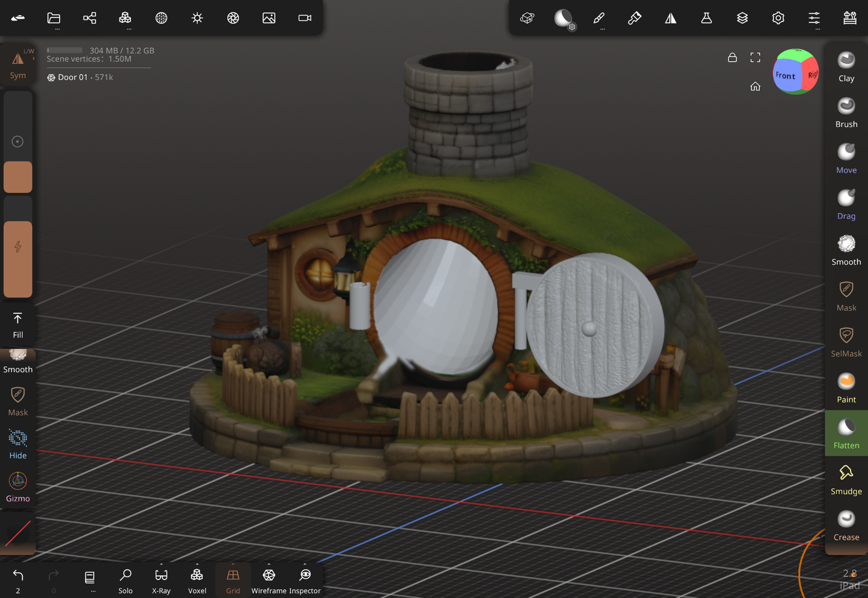Image resolution: width=868 pixels, height=598 pixels.
Task: Select the Clay tool
Action: pos(846,67)
